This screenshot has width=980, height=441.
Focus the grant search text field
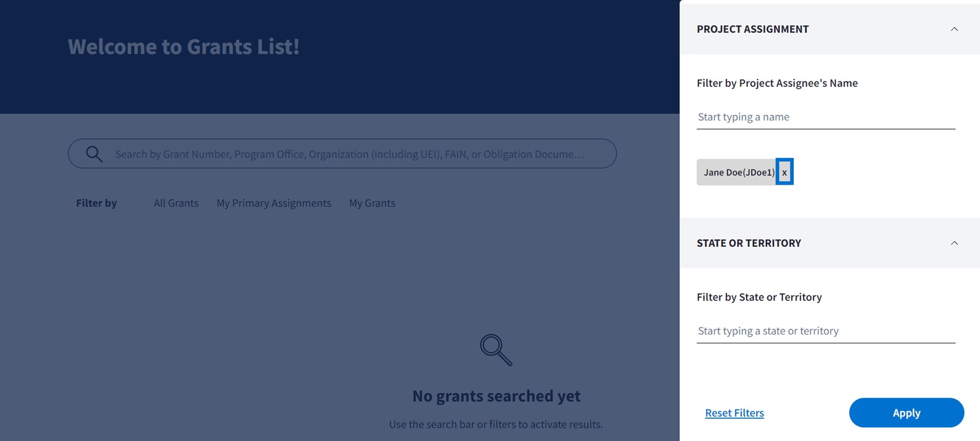[349, 154]
